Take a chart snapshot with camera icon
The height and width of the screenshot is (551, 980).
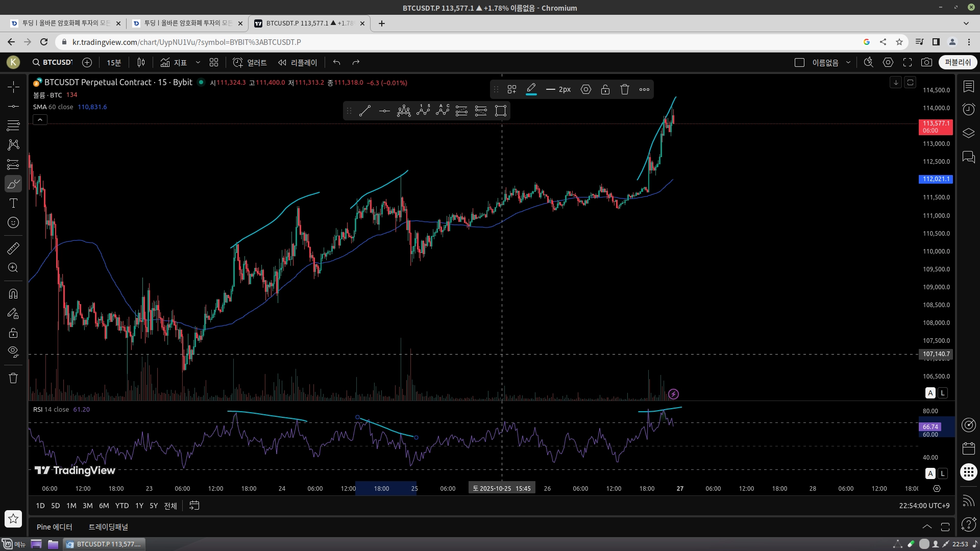(926, 62)
